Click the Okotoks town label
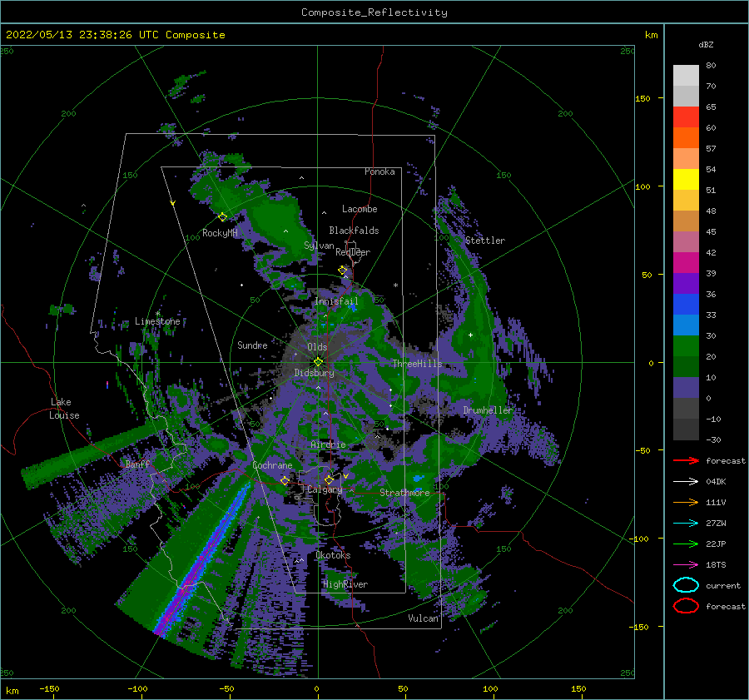This screenshot has width=749, height=700. (x=333, y=555)
